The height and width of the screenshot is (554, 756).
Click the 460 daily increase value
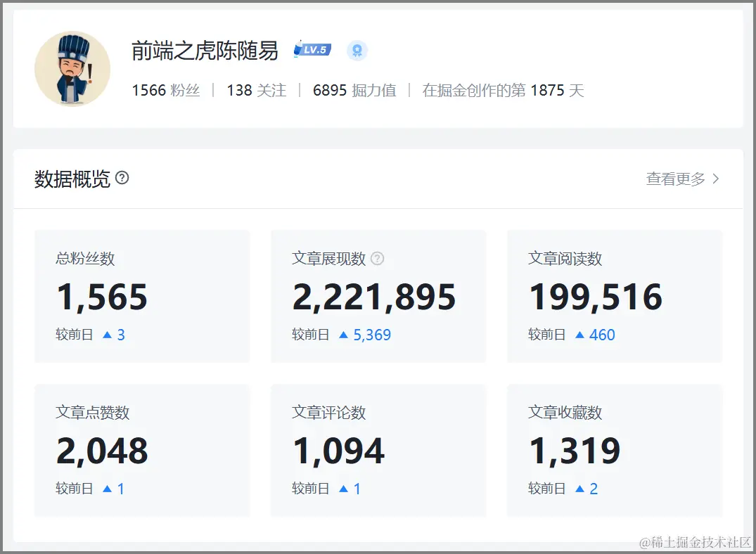602,335
